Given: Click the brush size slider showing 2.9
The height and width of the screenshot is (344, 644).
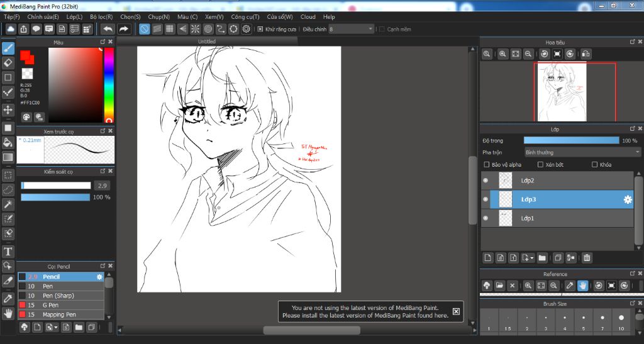Looking at the screenshot, I should click(56, 186).
